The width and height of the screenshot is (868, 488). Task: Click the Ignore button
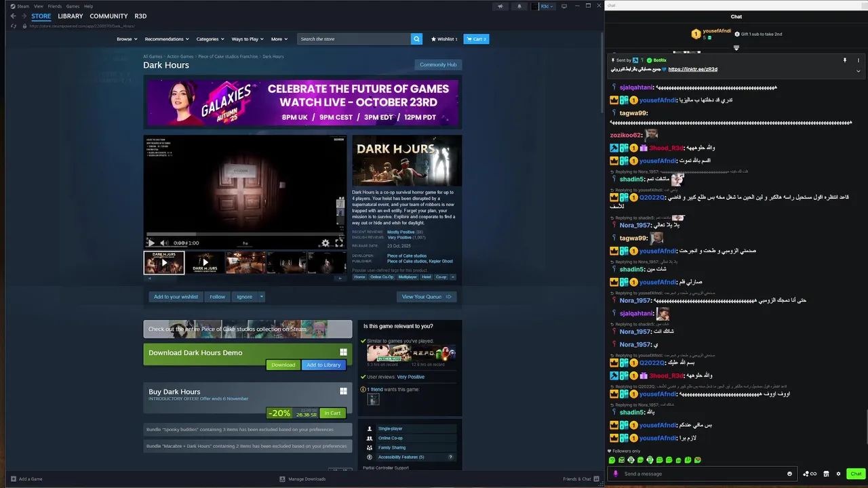(x=244, y=297)
